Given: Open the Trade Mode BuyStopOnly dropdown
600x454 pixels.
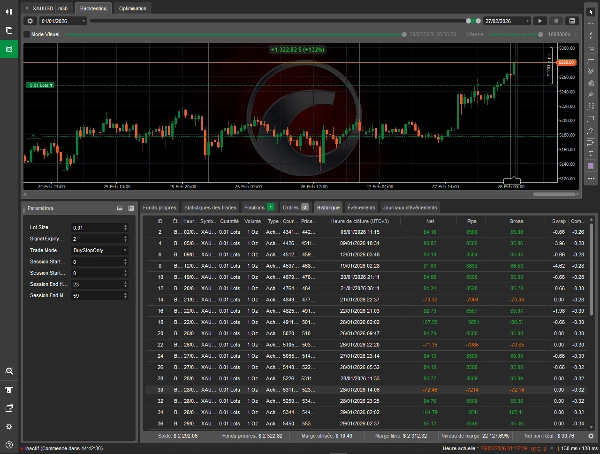Looking at the screenshot, I should coord(99,250).
